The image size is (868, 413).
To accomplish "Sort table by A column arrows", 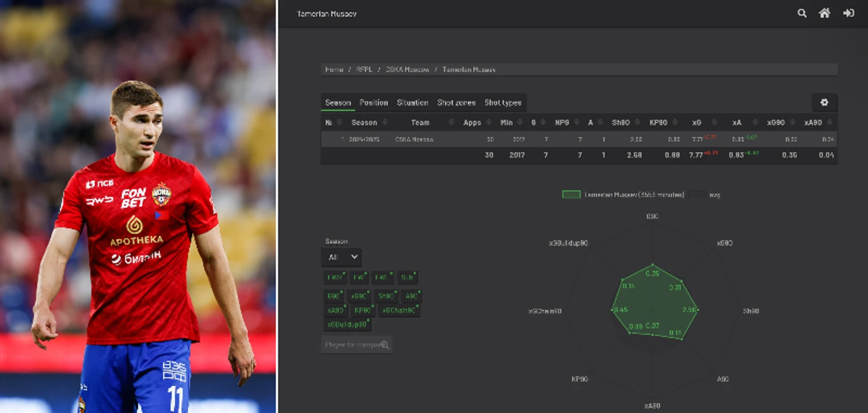I will pyautogui.click(x=601, y=123).
